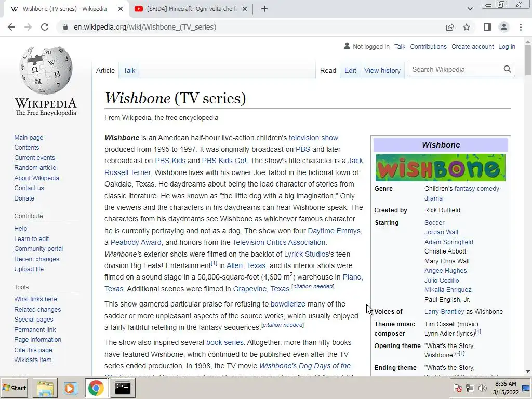Click the Wishbone logo image in infobox
The height and width of the screenshot is (399, 532).
point(441,167)
